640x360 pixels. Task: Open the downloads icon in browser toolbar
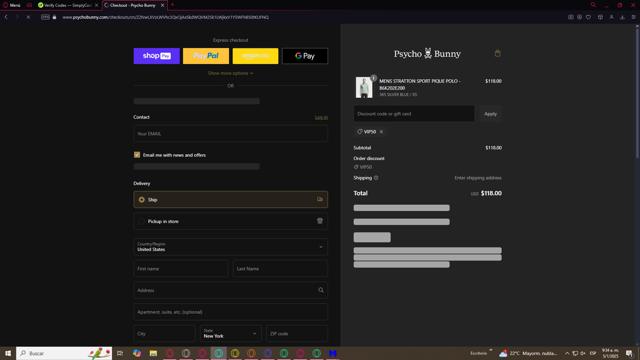coord(622,17)
